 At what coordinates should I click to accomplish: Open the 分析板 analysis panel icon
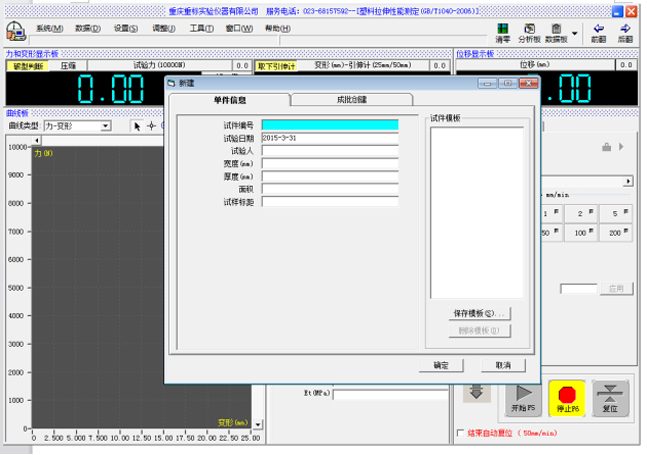coord(529,32)
